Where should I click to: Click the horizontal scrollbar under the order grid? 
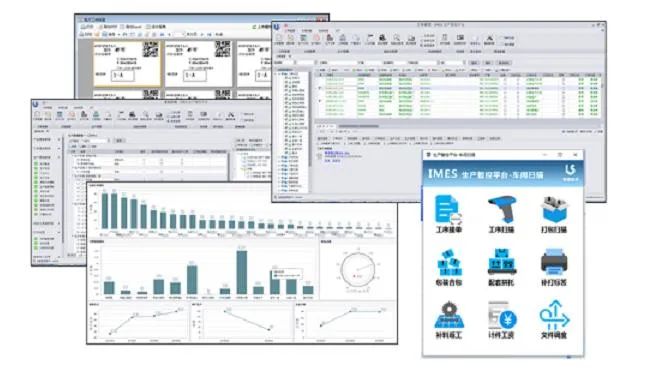358,126
